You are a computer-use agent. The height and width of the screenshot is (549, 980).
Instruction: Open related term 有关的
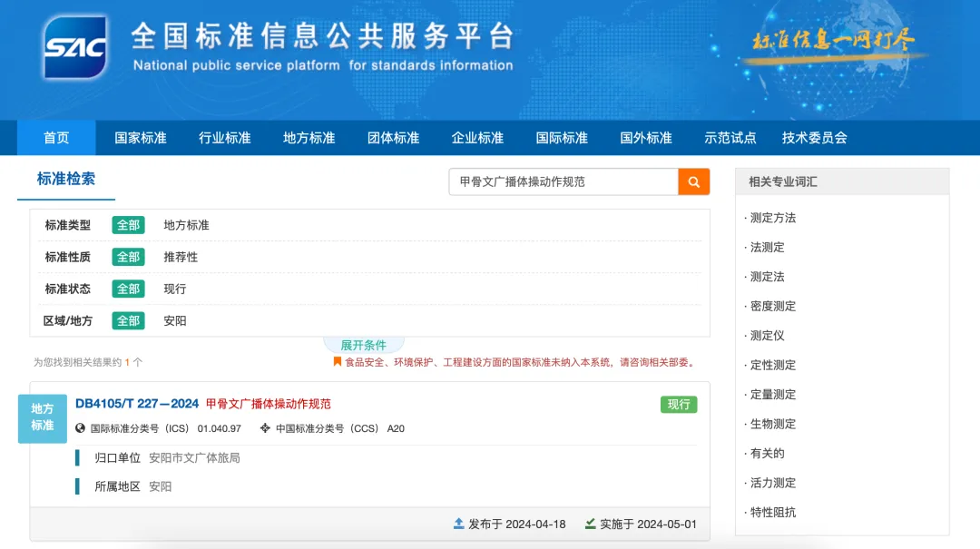[767, 454]
